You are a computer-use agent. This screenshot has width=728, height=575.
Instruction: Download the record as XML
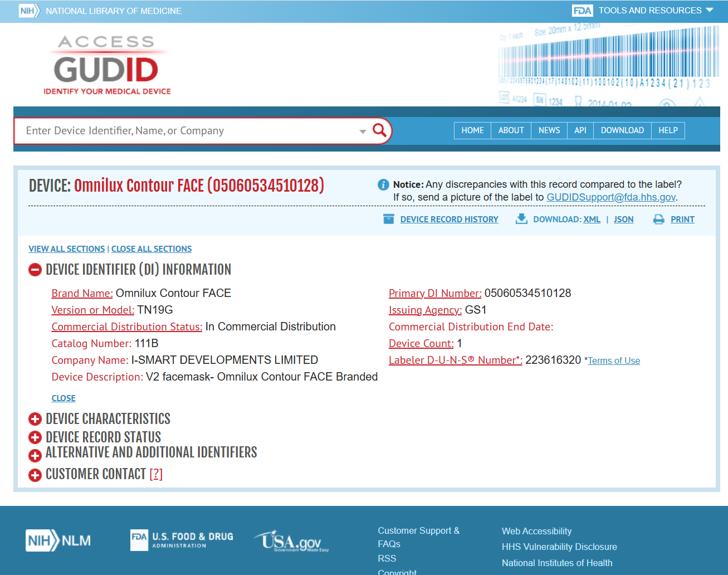click(592, 220)
